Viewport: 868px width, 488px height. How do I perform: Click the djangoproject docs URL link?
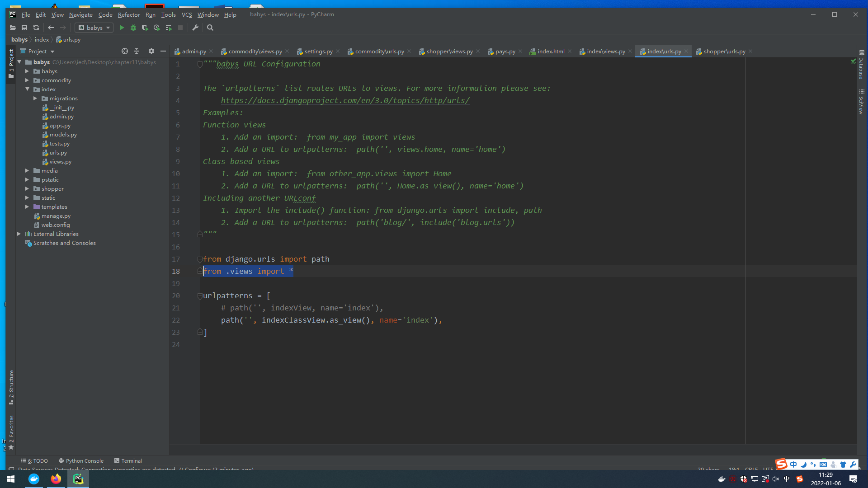345,100
